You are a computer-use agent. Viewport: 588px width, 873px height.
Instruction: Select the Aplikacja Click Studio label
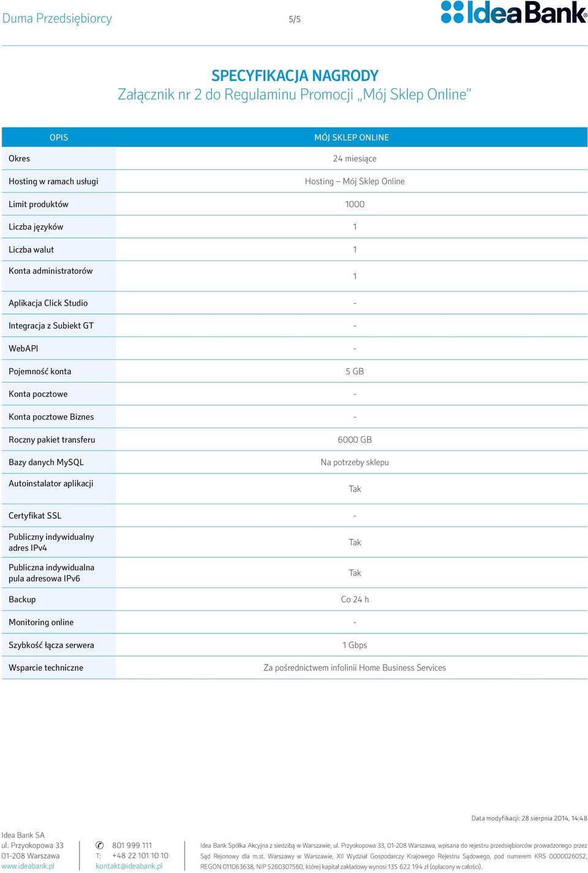[48, 303]
